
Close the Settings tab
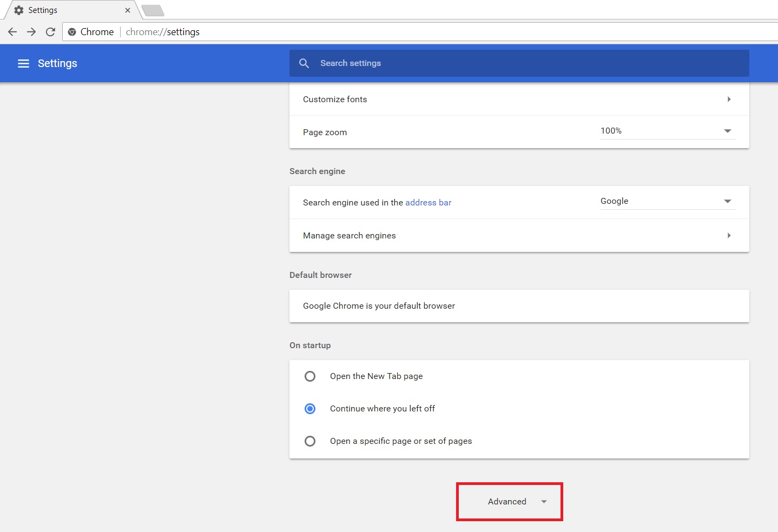pyautogui.click(x=128, y=10)
